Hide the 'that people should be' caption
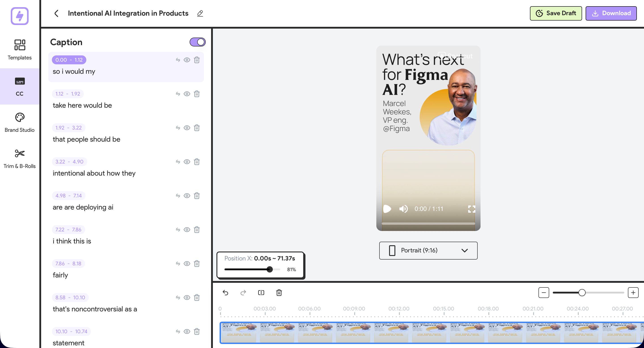The image size is (644, 348). (187, 128)
